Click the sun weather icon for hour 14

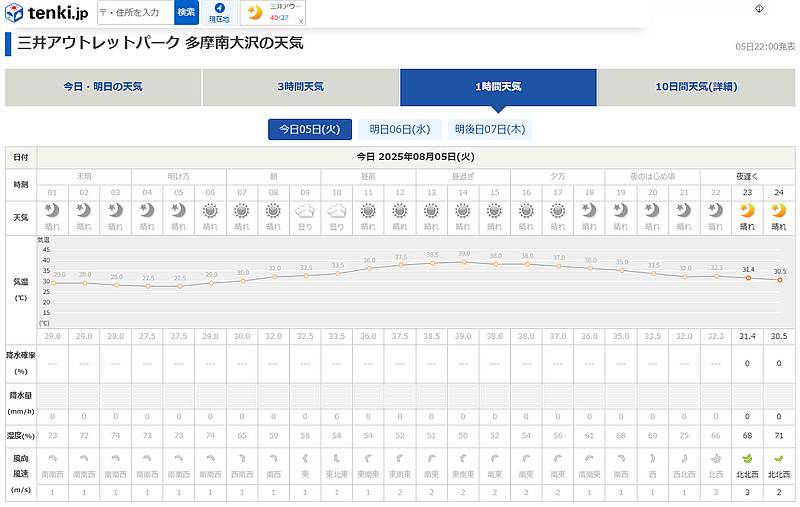(x=463, y=210)
